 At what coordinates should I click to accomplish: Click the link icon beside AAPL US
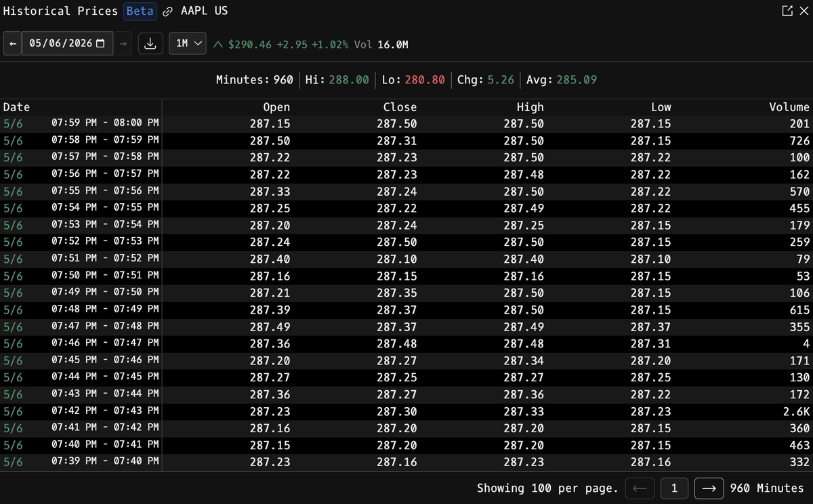(x=167, y=12)
